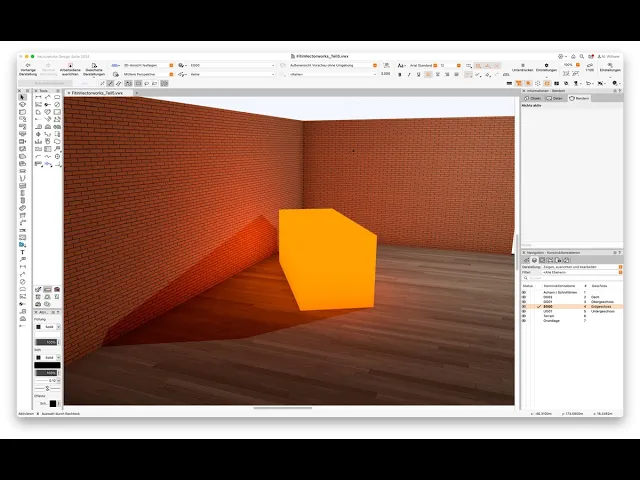The width and height of the screenshot is (640, 480).
Task: Open new document tab plus button
Action: 137,93
